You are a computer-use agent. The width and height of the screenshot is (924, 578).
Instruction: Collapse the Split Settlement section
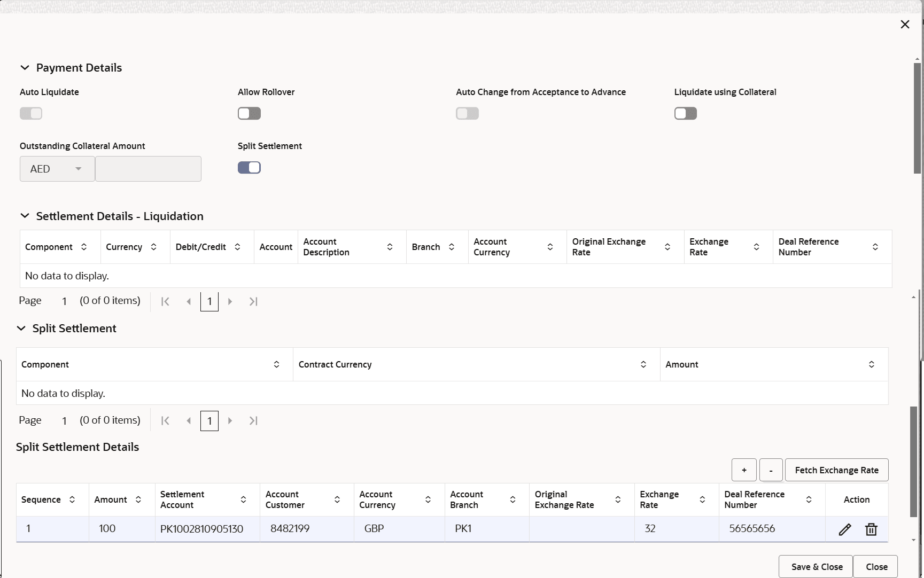point(21,328)
